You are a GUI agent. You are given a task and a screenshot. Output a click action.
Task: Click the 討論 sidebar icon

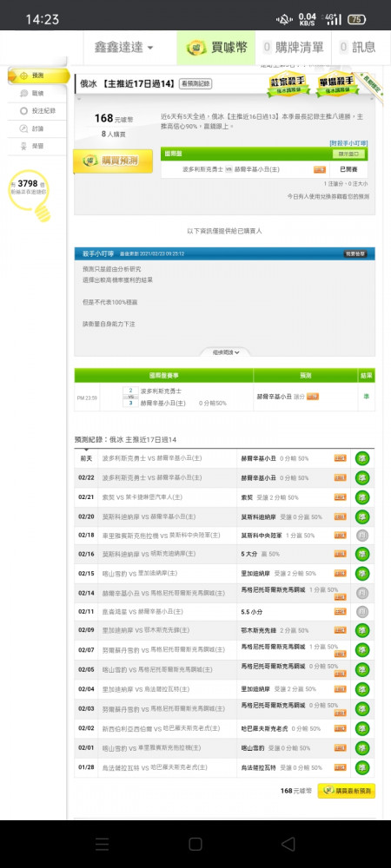click(x=23, y=128)
